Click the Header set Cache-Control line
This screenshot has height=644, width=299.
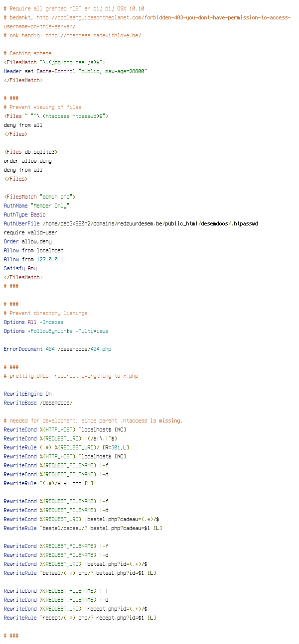tap(75, 71)
